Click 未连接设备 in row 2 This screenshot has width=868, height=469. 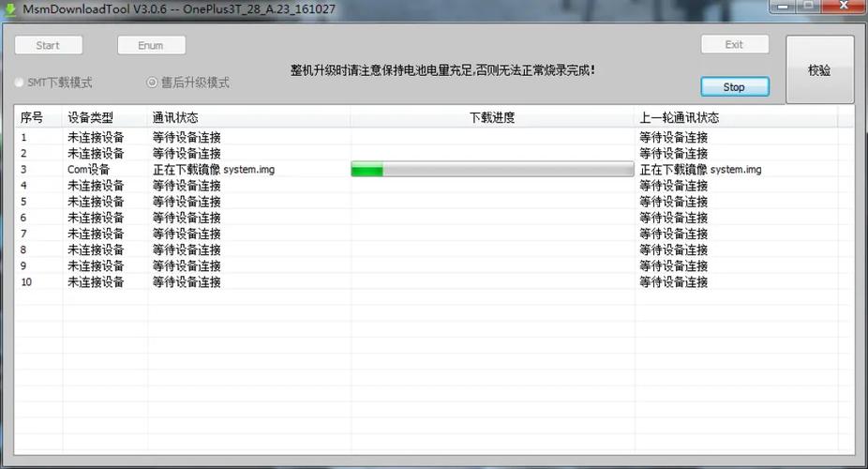point(96,154)
